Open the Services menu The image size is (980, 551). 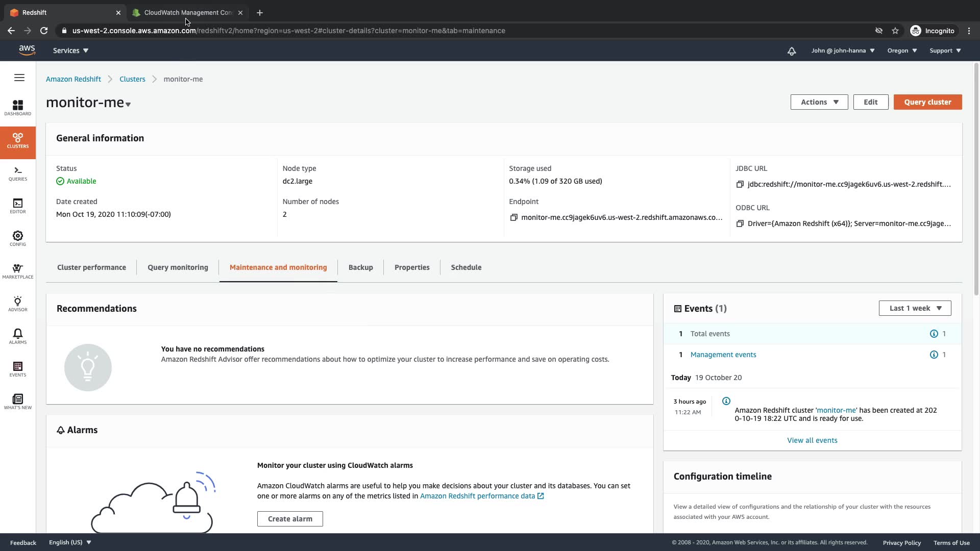[70, 51]
